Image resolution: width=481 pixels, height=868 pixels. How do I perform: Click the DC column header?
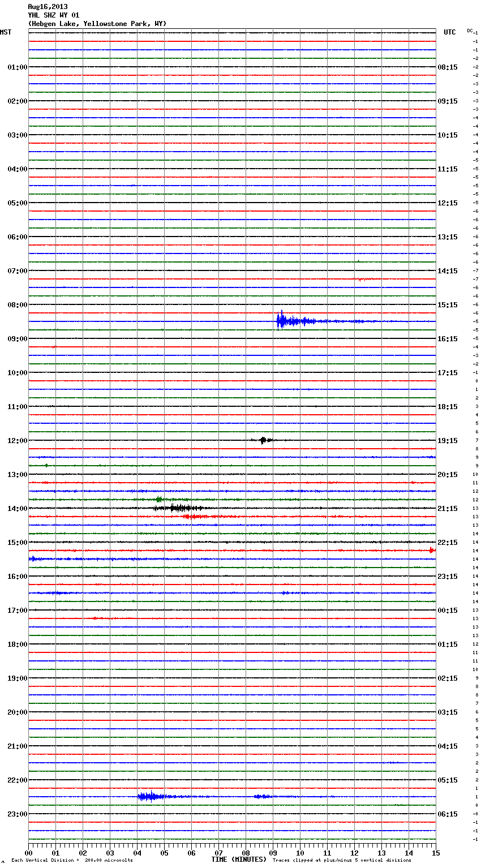click(x=470, y=31)
